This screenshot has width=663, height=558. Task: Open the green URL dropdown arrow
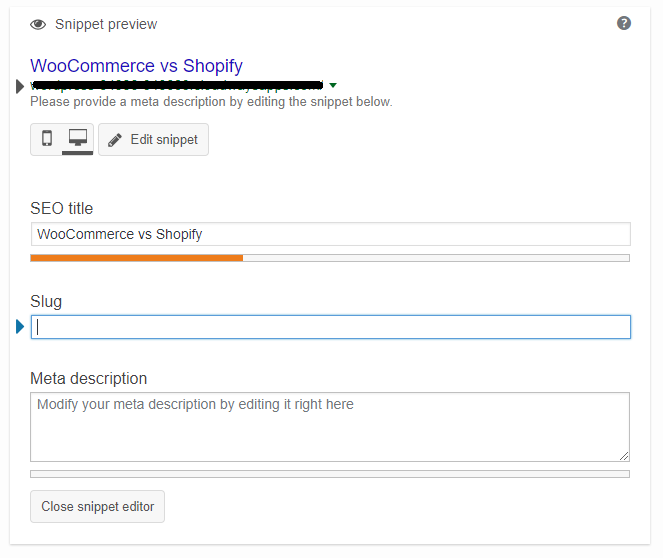(333, 85)
